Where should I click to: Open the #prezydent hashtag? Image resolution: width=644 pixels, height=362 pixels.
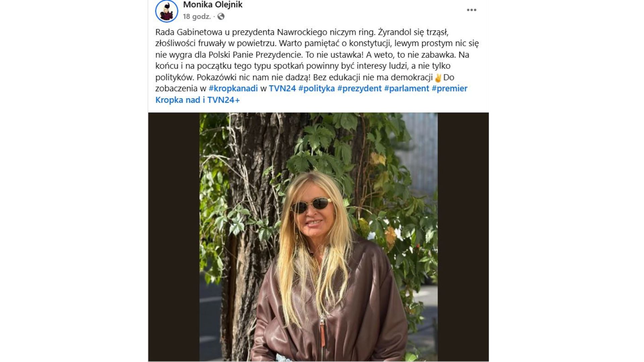(359, 88)
